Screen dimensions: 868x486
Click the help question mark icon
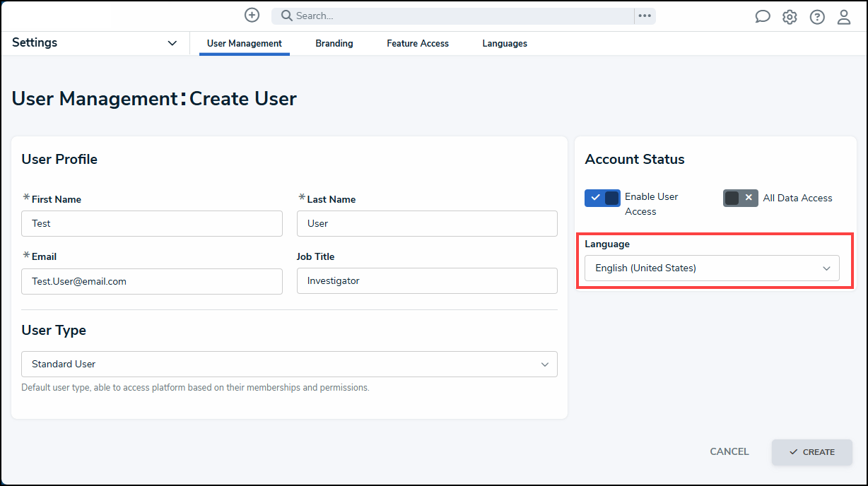pyautogui.click(x=817, y=17)
